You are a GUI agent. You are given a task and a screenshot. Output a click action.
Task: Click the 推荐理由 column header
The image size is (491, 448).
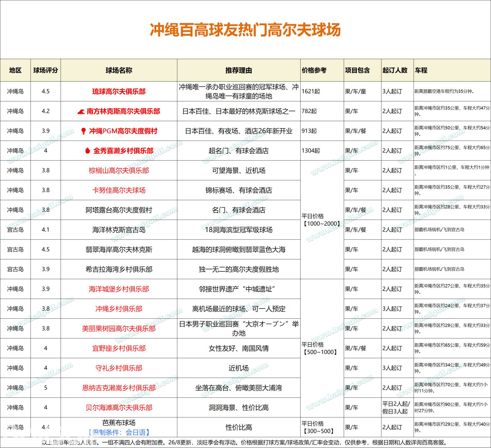239,70
